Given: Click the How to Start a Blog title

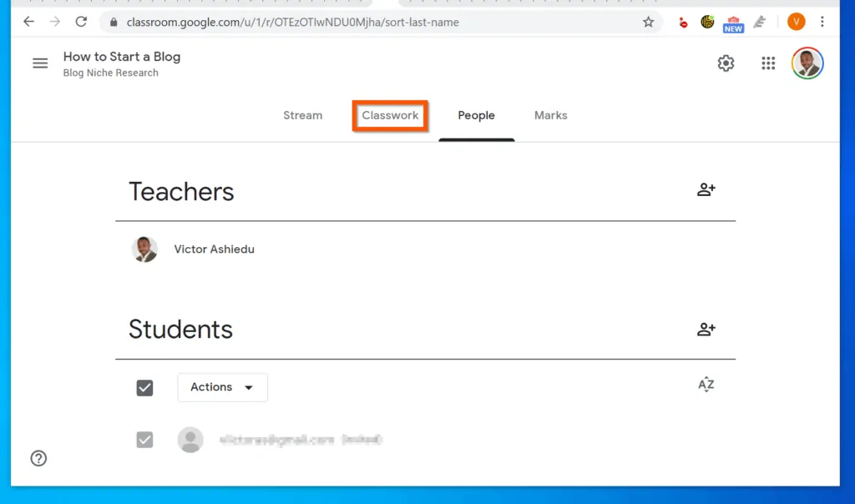Looking at the screenshot, I should point(122,57).
